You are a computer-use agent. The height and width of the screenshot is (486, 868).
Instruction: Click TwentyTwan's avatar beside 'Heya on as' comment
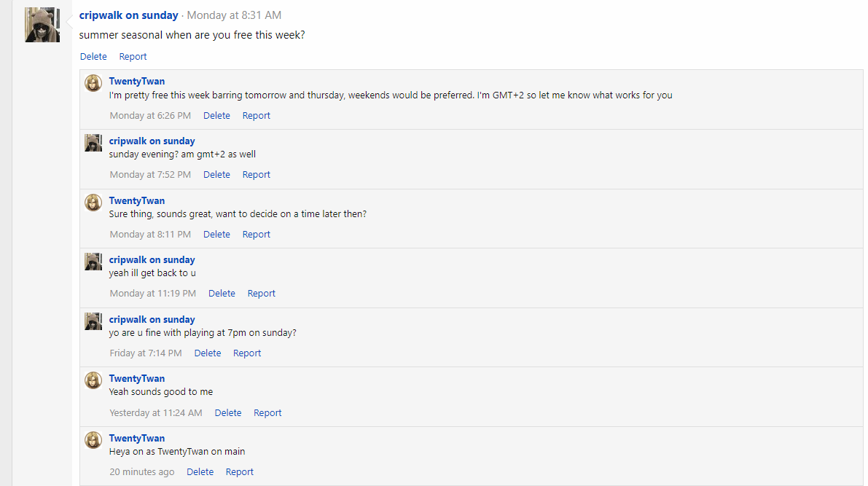[93, 440]
